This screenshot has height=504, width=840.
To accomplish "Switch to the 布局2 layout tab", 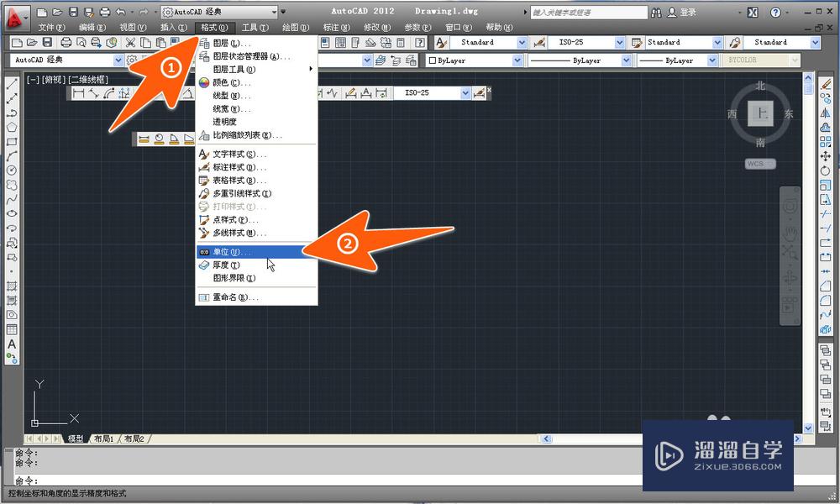I will point(134,438).
